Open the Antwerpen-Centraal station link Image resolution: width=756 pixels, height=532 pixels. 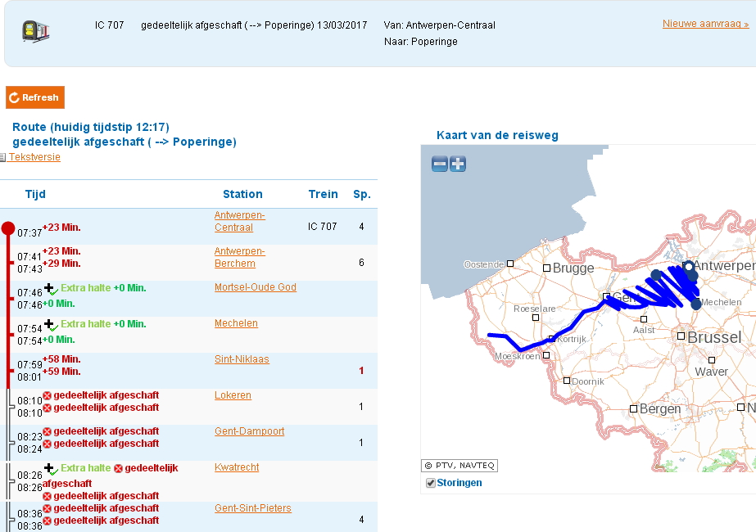click(239, 221)
